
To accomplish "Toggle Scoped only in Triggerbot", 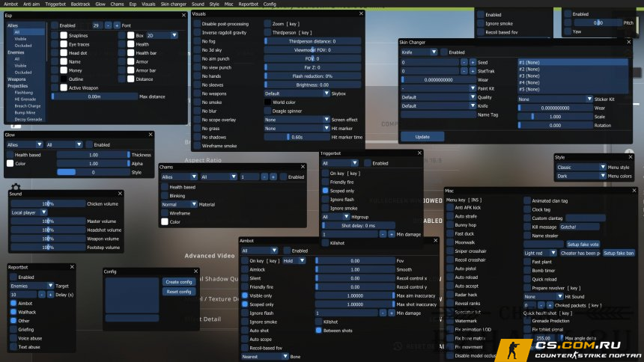I will (325, 191).
